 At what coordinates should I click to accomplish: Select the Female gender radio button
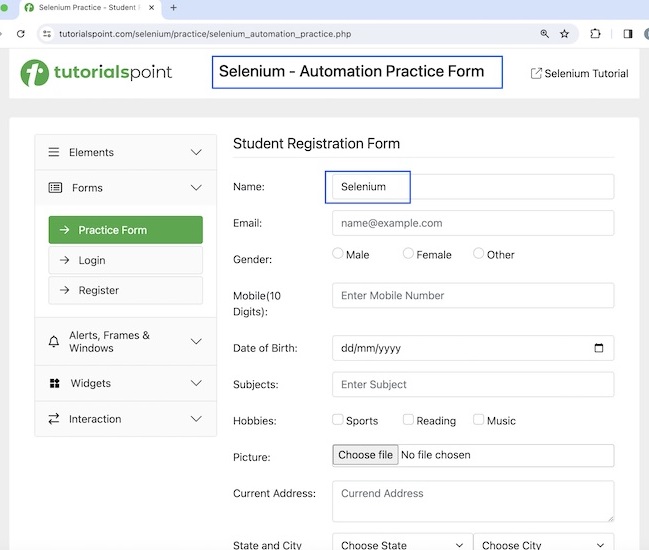pos(408,254)
